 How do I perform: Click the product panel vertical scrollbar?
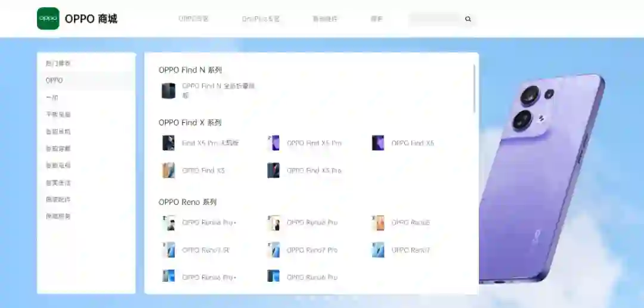475,88
